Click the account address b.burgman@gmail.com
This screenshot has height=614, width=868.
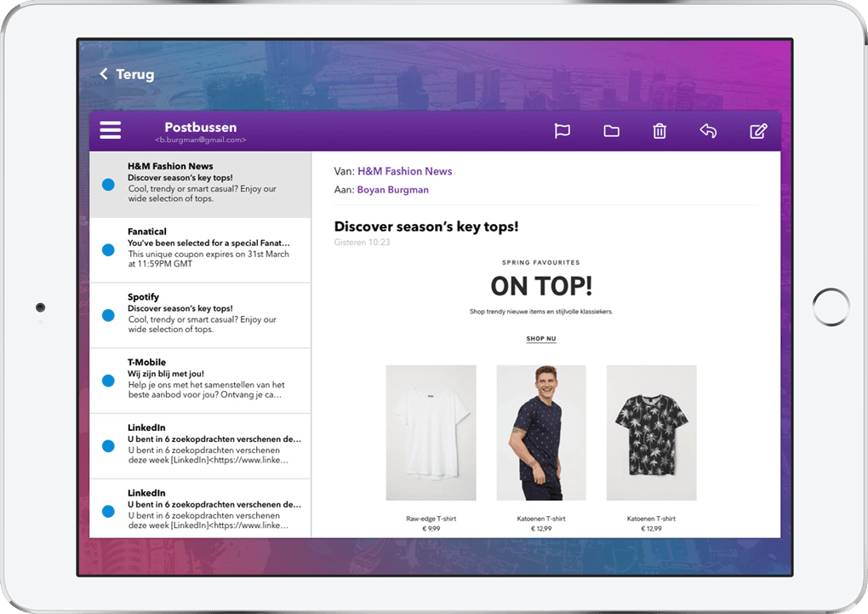tap(200, 141)
